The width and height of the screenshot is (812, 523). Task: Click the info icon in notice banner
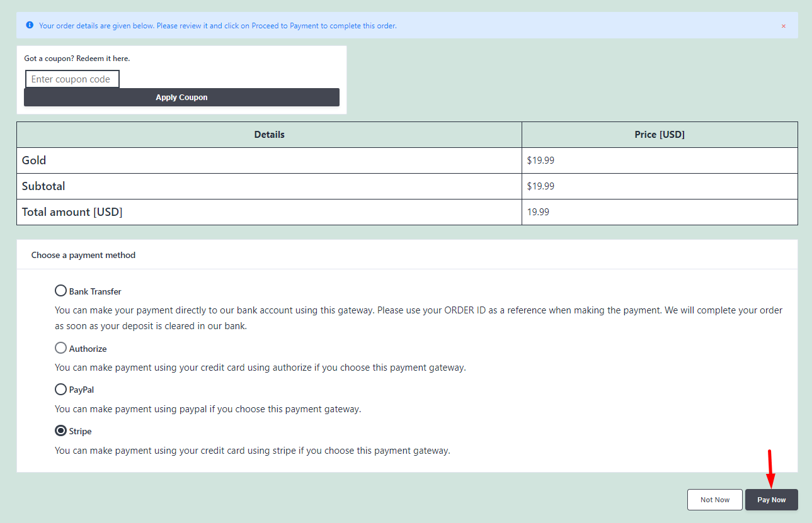tap(30, 25)
